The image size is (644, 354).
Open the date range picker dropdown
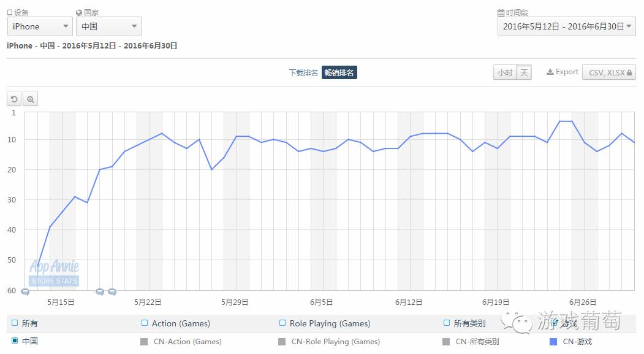coord(566,26)
